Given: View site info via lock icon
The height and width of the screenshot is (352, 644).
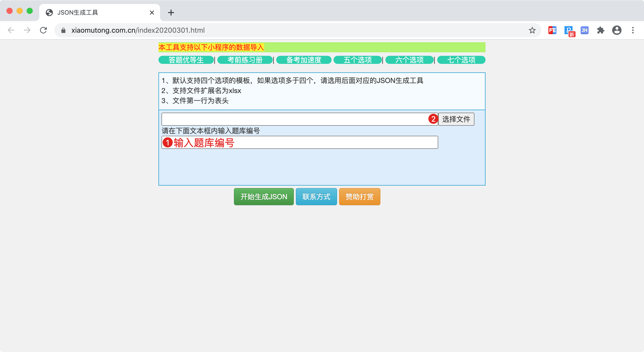Looking at the screenshot, I should click(x=63, y=30).
